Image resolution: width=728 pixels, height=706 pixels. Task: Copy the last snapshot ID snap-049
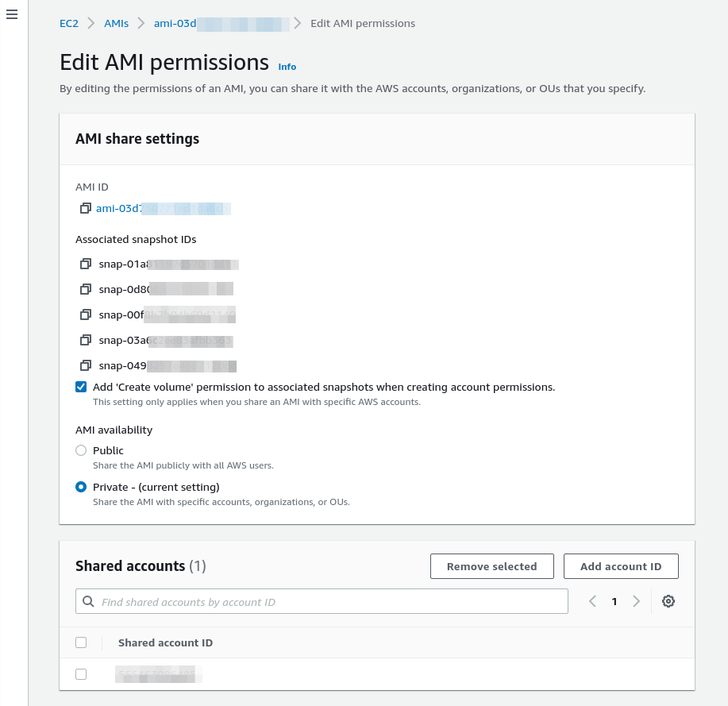point(86,365)
